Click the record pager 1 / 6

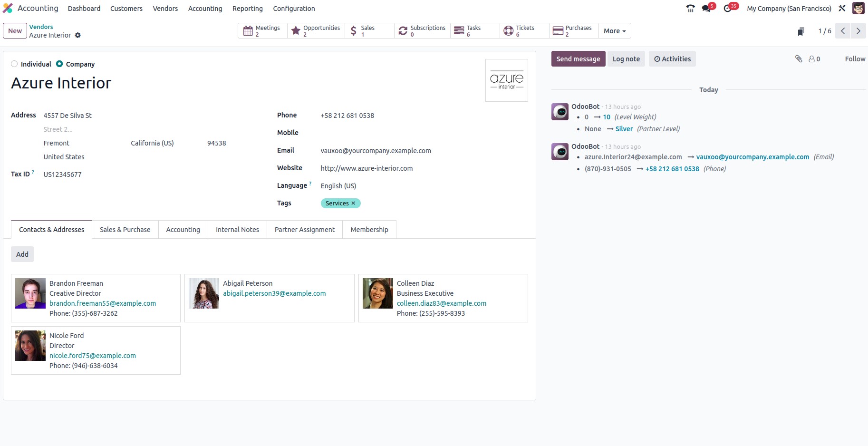(x=824, y=31)
